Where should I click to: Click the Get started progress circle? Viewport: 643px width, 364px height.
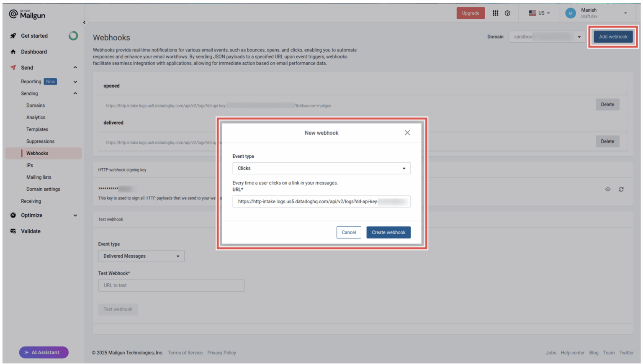[73, 36]
